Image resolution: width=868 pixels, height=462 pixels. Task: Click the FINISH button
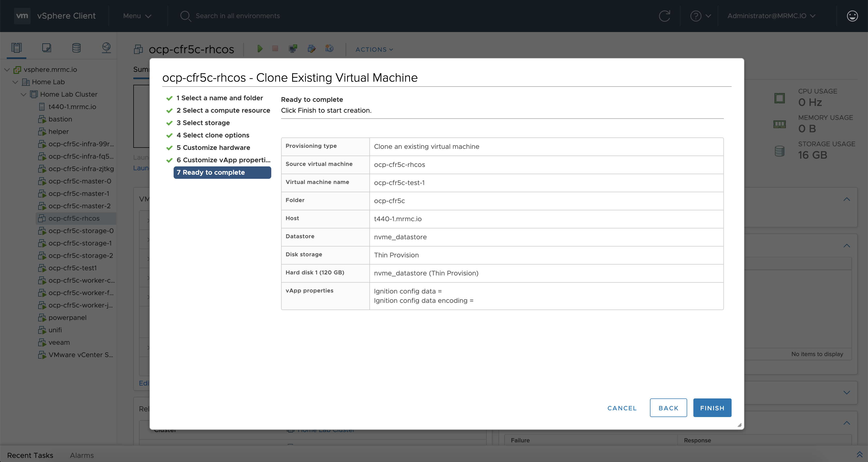[x=712, y=408]
